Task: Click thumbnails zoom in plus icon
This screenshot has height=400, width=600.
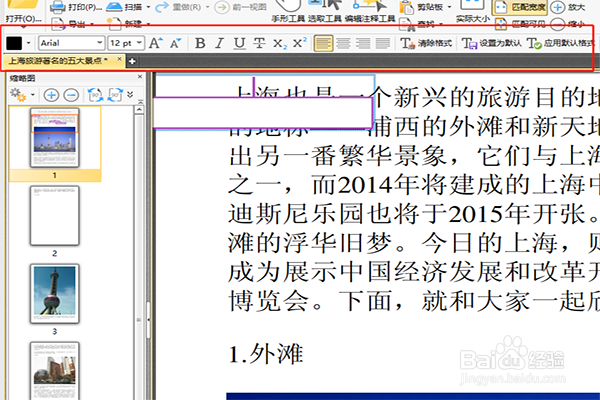Action: (x=51, y=95)
